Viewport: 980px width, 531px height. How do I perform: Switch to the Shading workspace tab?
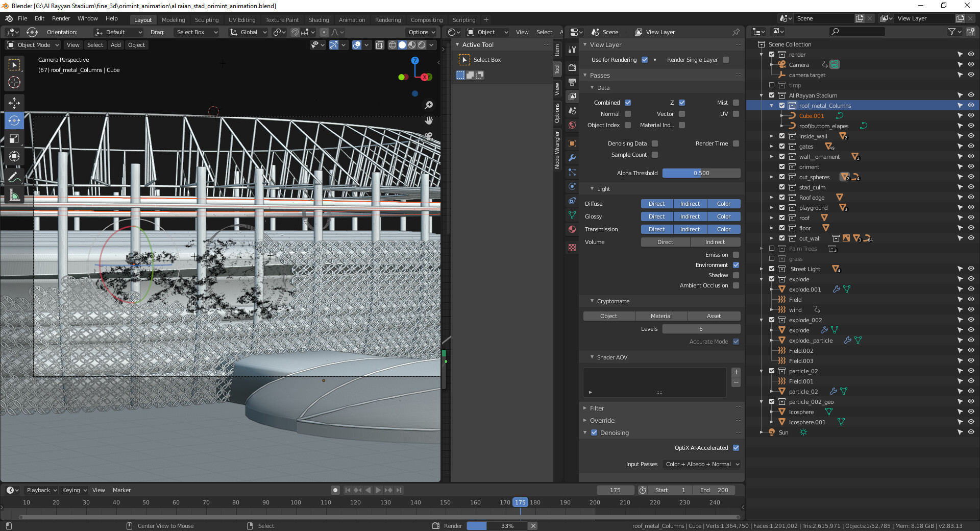click(x=318, y=20)
